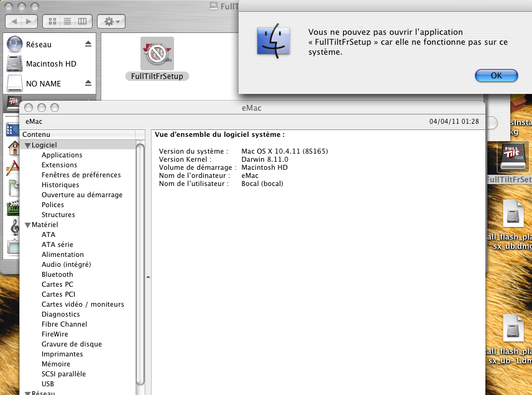Image resolution: width=532 pixels, height=395 pixels.
Task: Select the sx_ub-1 dmg desktop file
Action: 513,329
